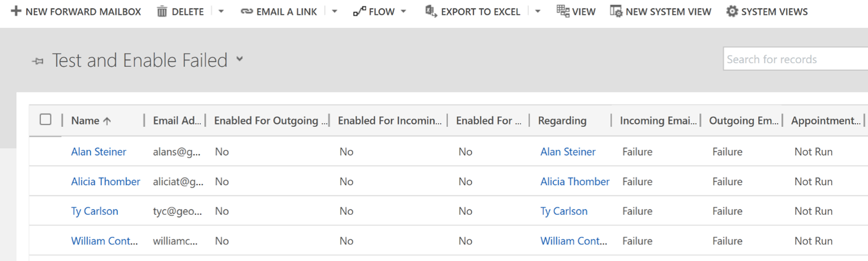This screenshot has height=261, width=868.
Task: Click the Not Run cell in the Alicia Thomber row
Action: tap(813, 181)
